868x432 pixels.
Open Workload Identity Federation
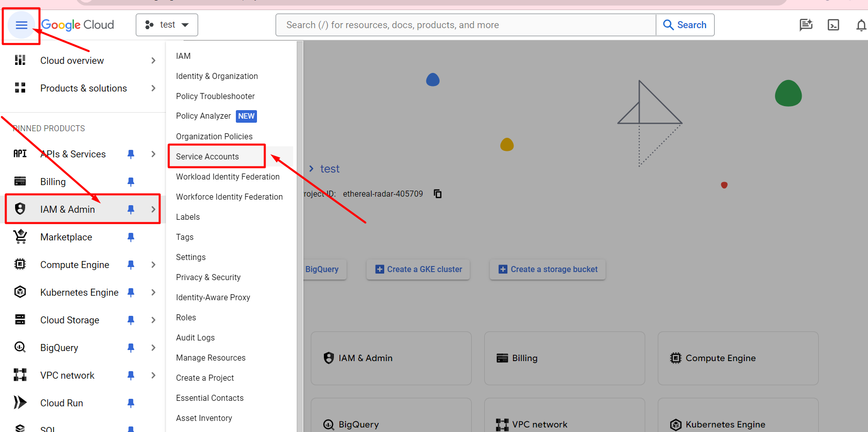tap(228, 177)
